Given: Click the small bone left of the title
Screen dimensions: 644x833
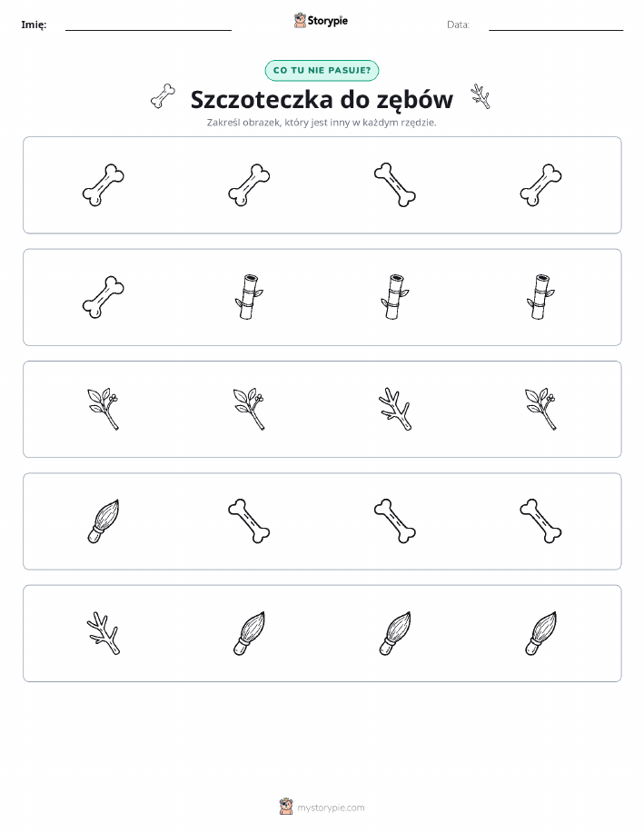Looking at the screenshot, I should coord(163,96).
